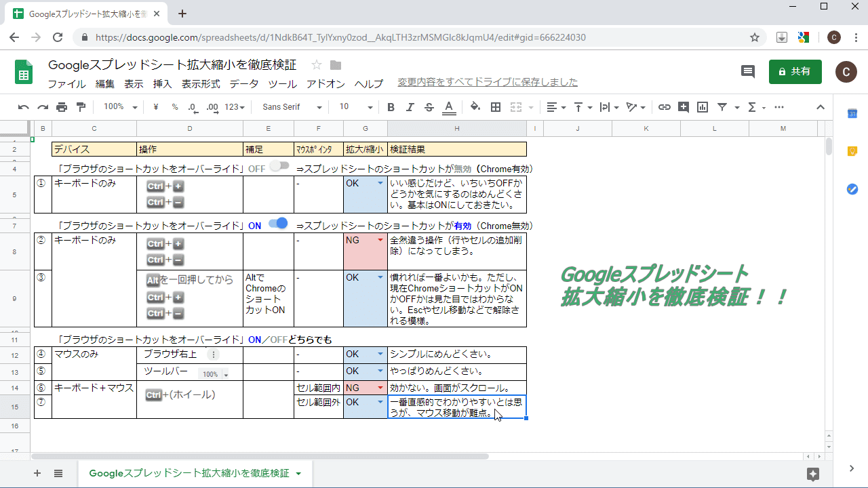Open the Sans Serif font dropdown
This screenshot has width=868, height=488.
[x=292, y=107]
